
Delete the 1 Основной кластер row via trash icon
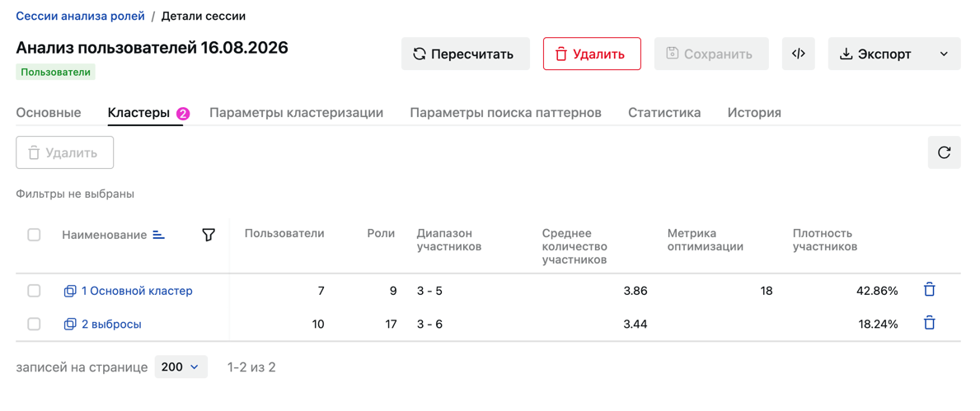click(930, 290)
